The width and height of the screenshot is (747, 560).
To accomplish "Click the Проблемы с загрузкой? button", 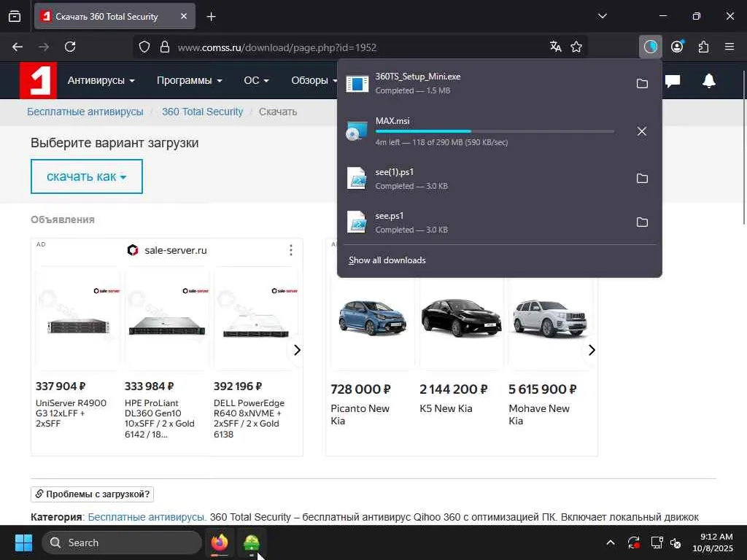I will pyautogui.click(x=92, y=494).
